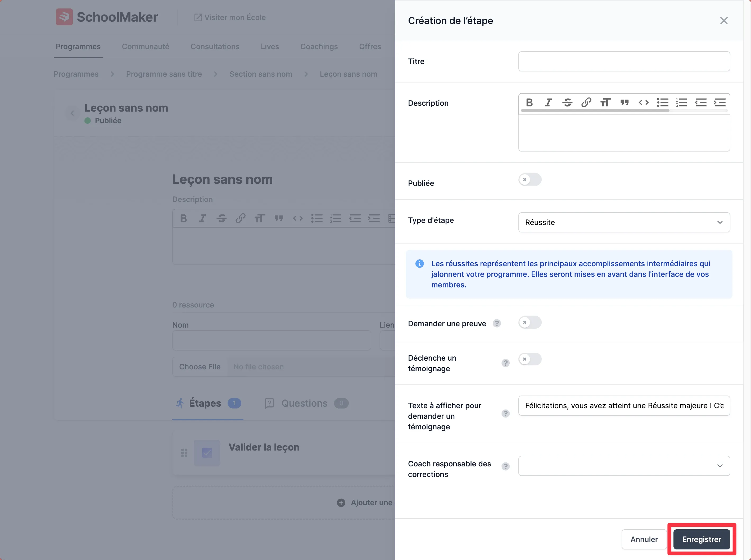Click Enregistrer button
The height and width of the screenshot is (560, 751).
coord(702,539)
